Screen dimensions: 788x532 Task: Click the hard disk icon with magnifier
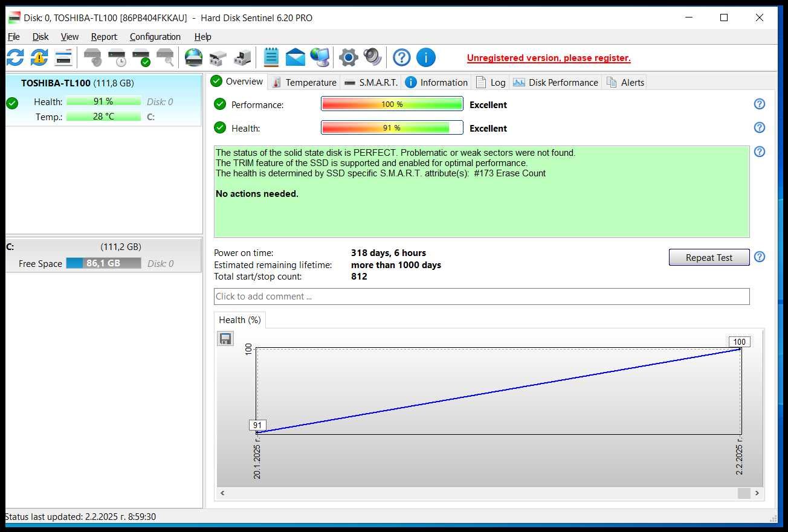click(x=165, y=58)
